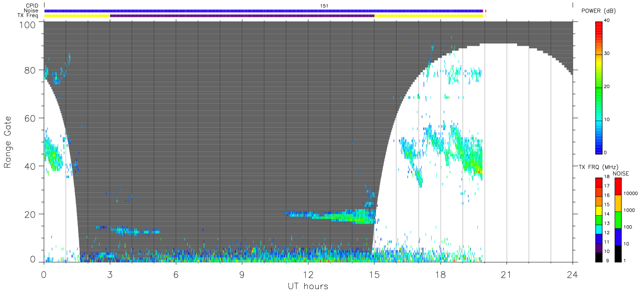
Task: Click the 6 tick label on UT axis
Action: point(176,274)
